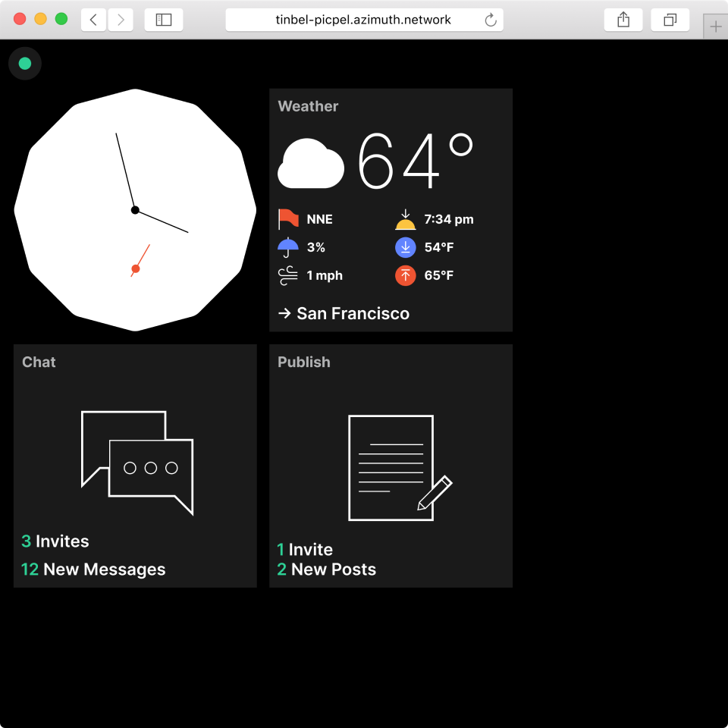Click the sunset icon
Image resolution: width=728 pixels, height=728 pixels.
click(405, 219)
